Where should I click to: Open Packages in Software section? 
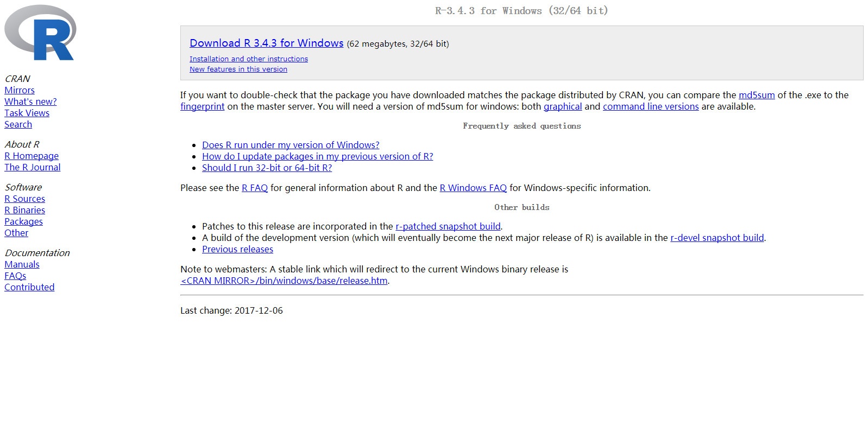[23, 221]
